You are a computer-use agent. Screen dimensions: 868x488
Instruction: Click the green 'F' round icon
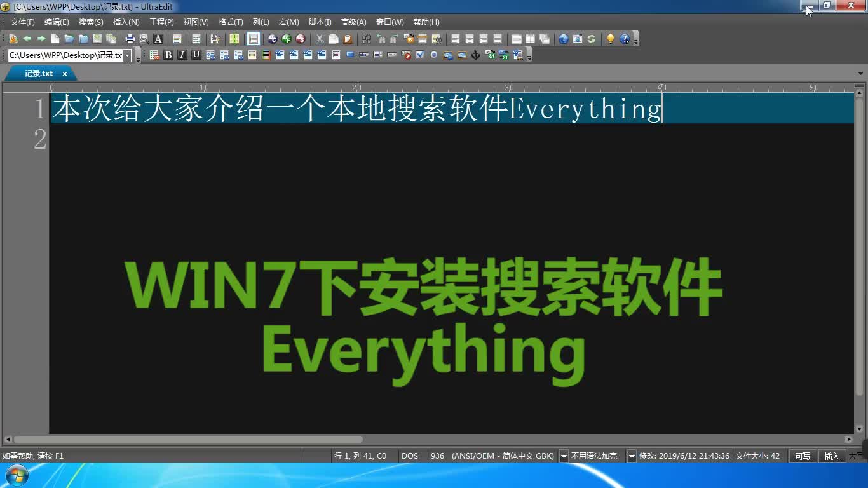287,39
